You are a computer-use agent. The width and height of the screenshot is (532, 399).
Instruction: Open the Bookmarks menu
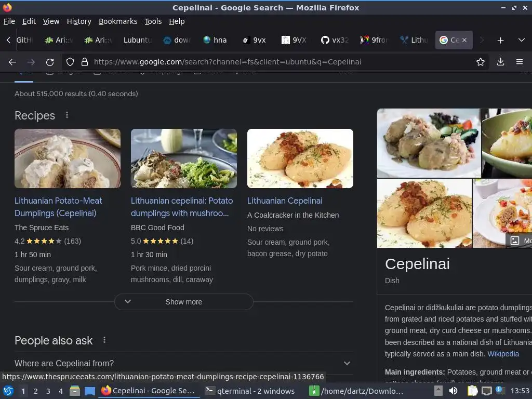(118, 21)
